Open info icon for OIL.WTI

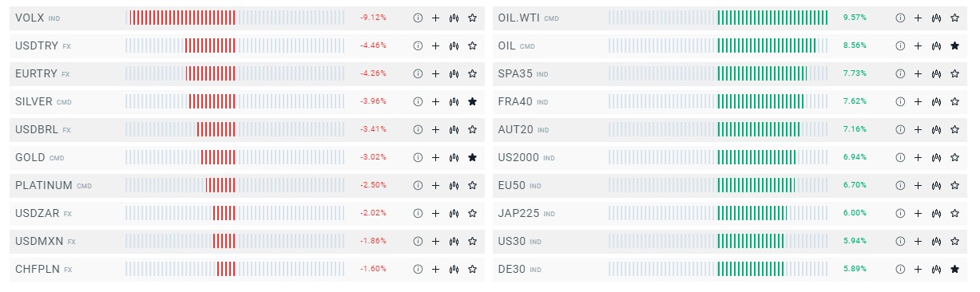900,18
